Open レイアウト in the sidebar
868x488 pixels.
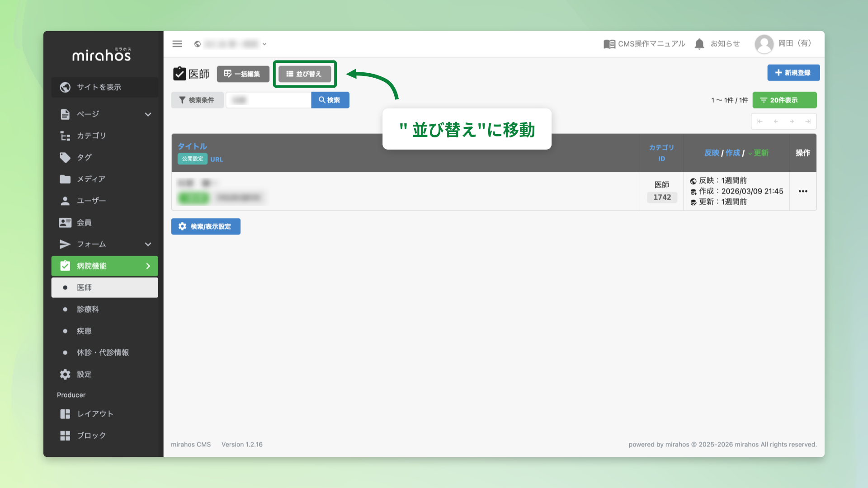coord(105,414)
